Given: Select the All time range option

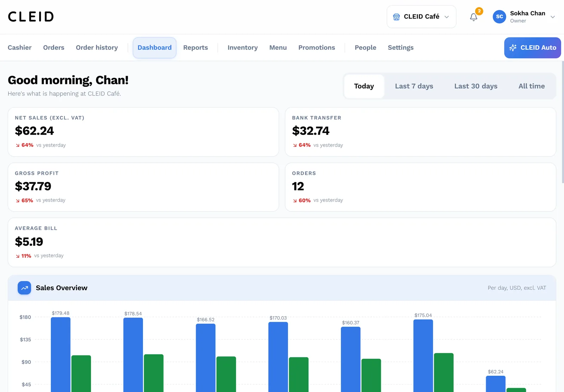Looking at the screenshot, I should [531, 86].
